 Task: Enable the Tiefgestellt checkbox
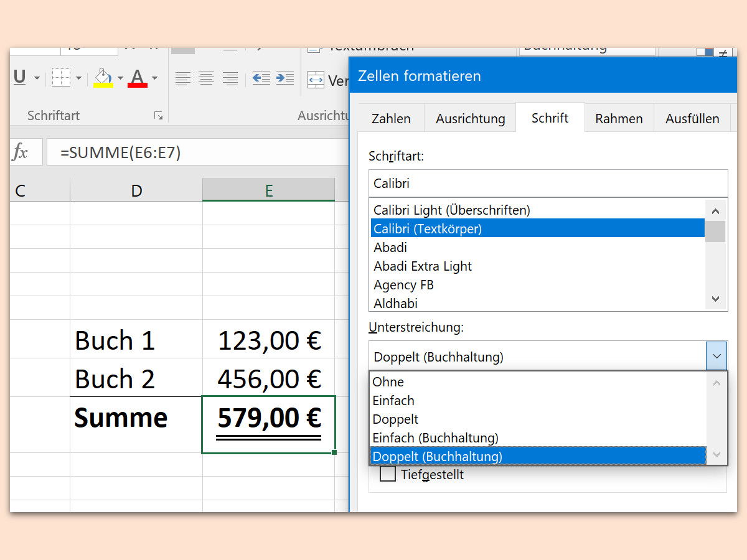388,475
